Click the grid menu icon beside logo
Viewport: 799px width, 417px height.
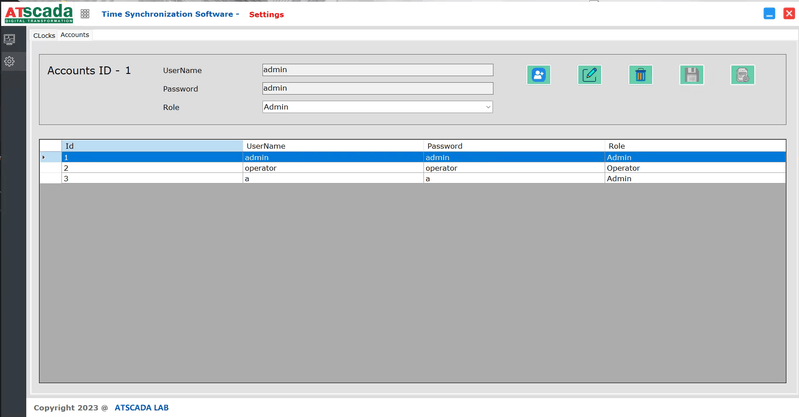(84, 15)
